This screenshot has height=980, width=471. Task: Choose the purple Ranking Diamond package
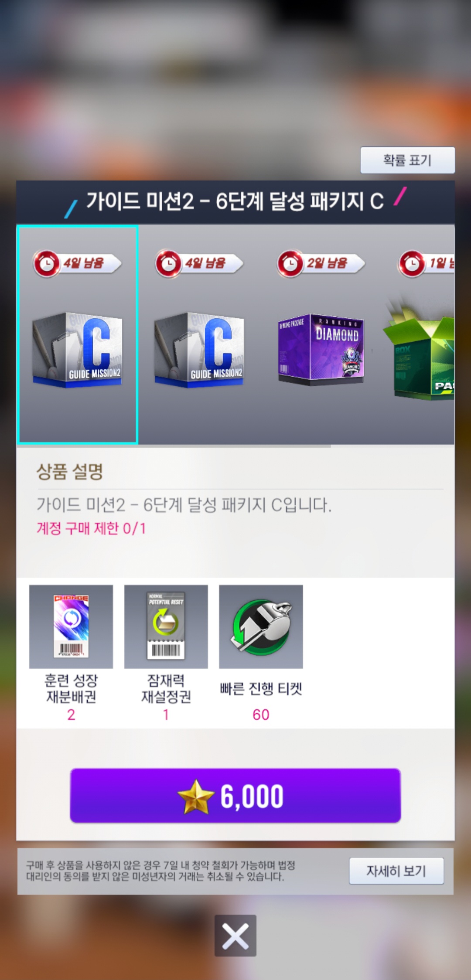(321, 350)
